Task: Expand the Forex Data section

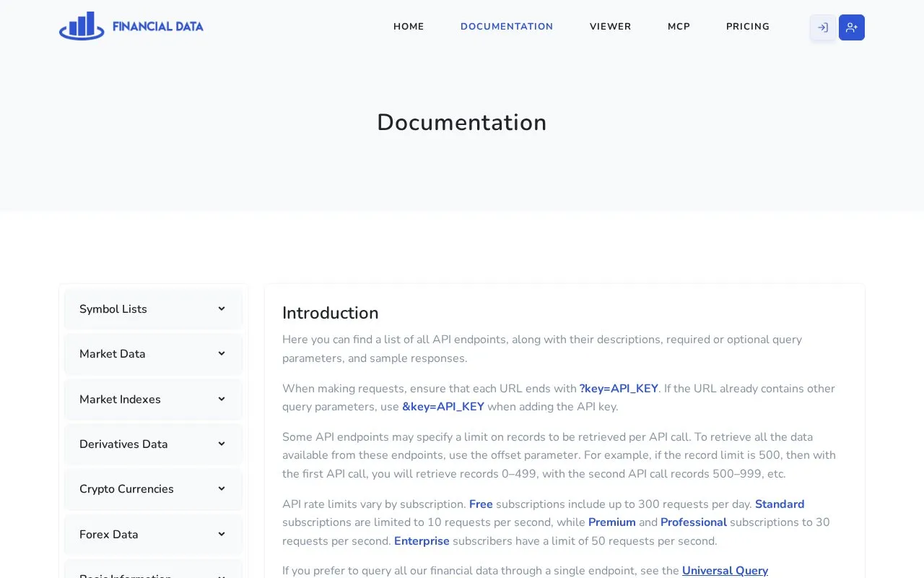Action: (153, 535)
